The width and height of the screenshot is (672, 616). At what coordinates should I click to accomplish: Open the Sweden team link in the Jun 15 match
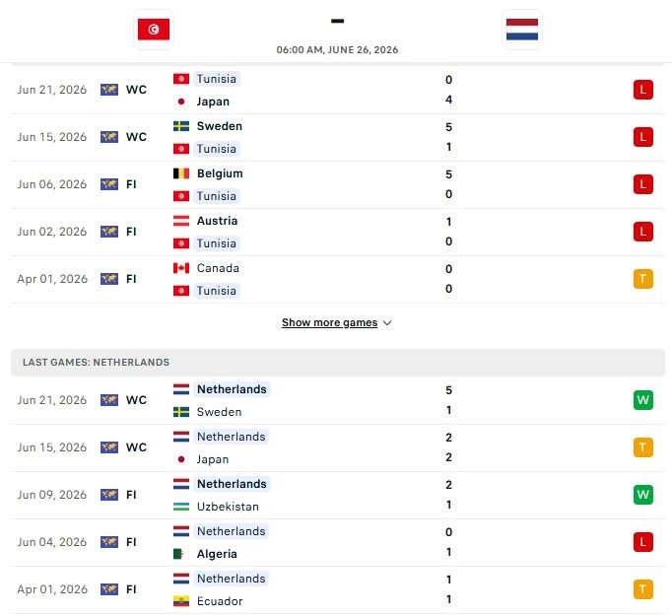[220, 126]
